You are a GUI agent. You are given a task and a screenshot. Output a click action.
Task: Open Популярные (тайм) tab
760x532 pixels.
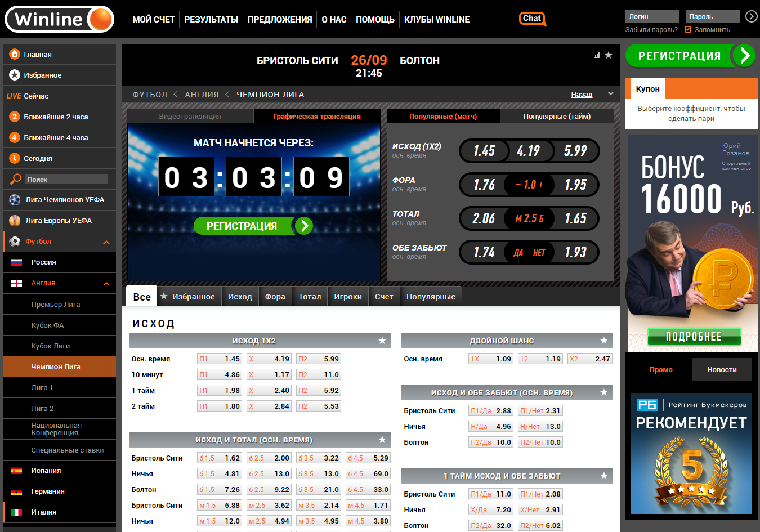click(x=557, y=116)
